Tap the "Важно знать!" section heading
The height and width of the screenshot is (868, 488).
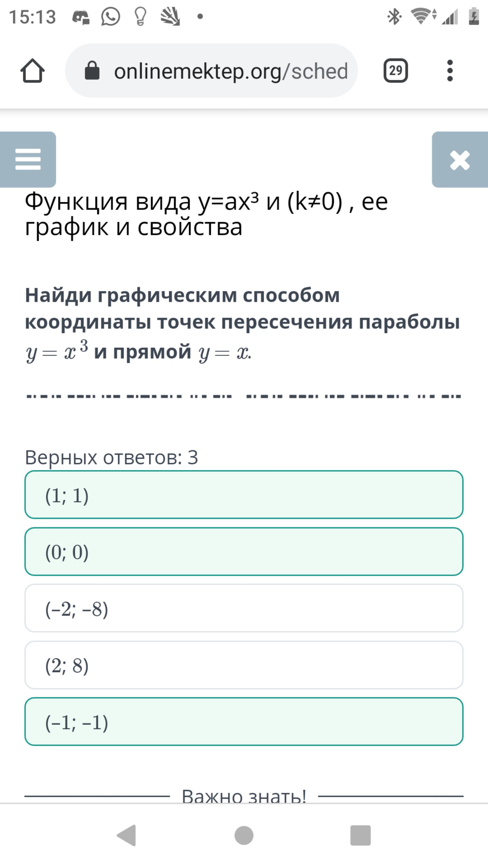(x=244, y=796)
